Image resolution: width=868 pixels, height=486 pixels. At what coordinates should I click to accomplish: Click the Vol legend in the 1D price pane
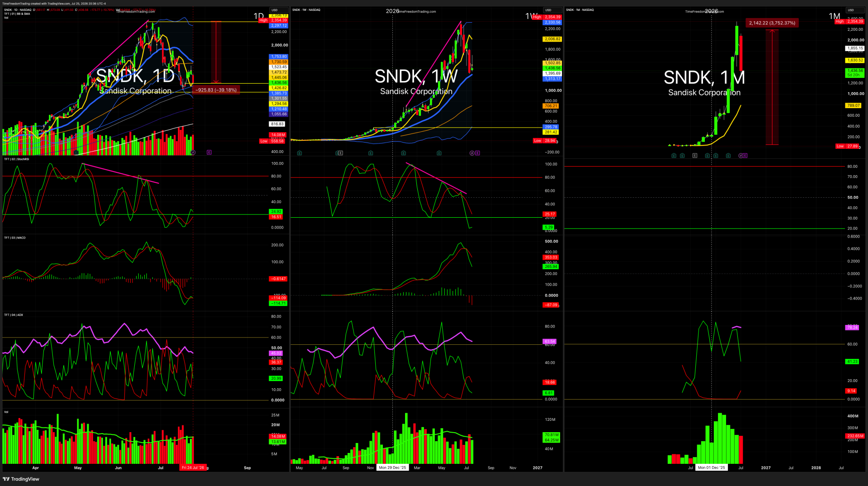tap(6, 18)
